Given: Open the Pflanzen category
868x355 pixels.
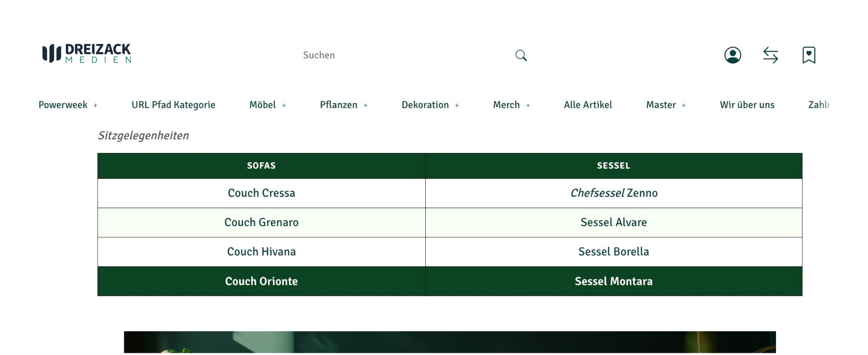Looking at the screenshot, I should 339,105.
